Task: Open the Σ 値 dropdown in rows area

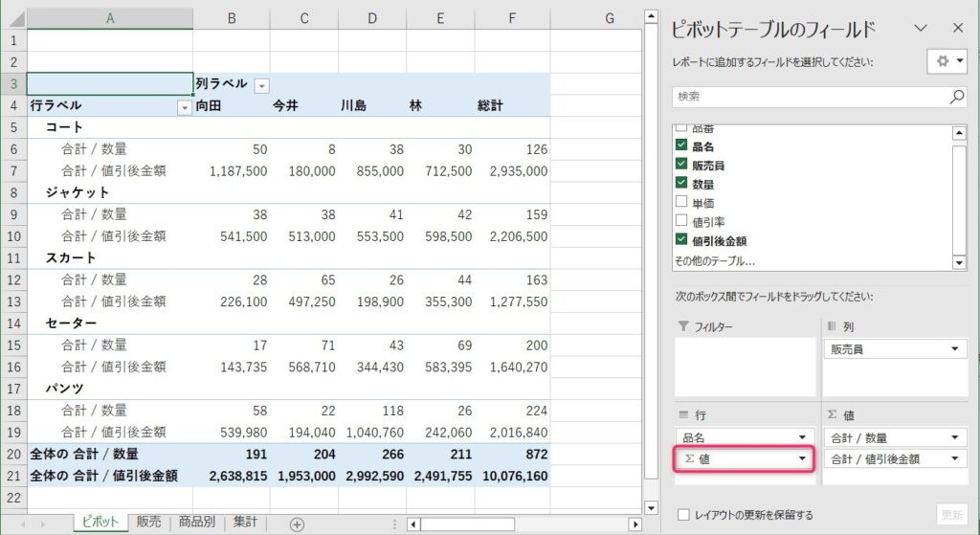Action: [803, 459]
